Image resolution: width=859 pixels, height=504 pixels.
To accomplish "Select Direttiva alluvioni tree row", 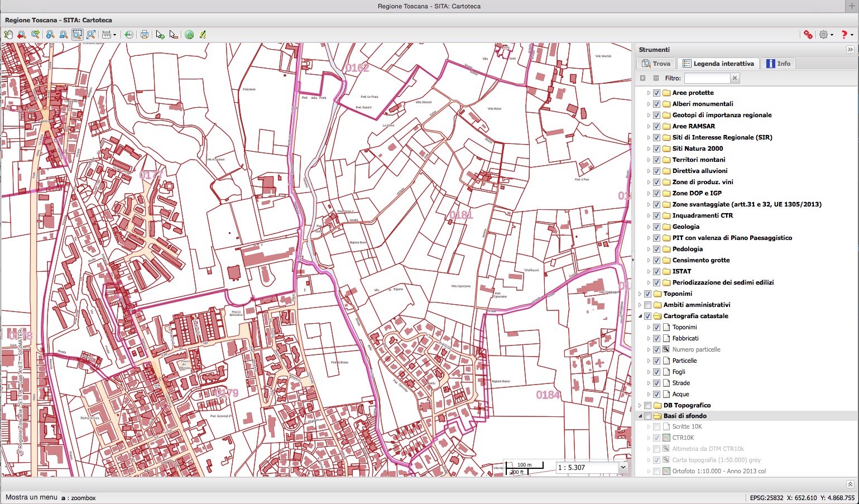I will (746, 171).
